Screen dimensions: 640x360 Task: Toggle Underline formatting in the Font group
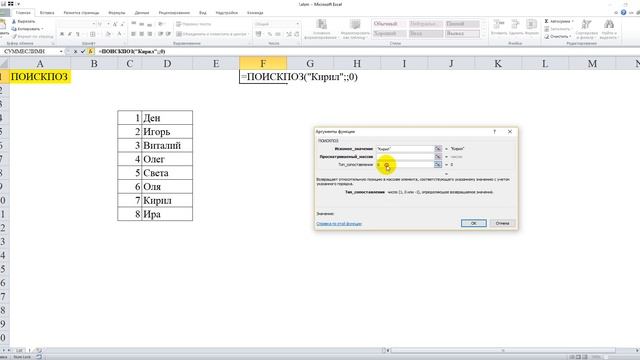(x=78, y=34)
